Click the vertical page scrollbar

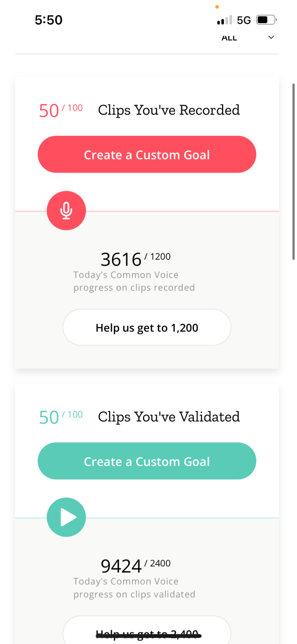[x=293, y=172]
